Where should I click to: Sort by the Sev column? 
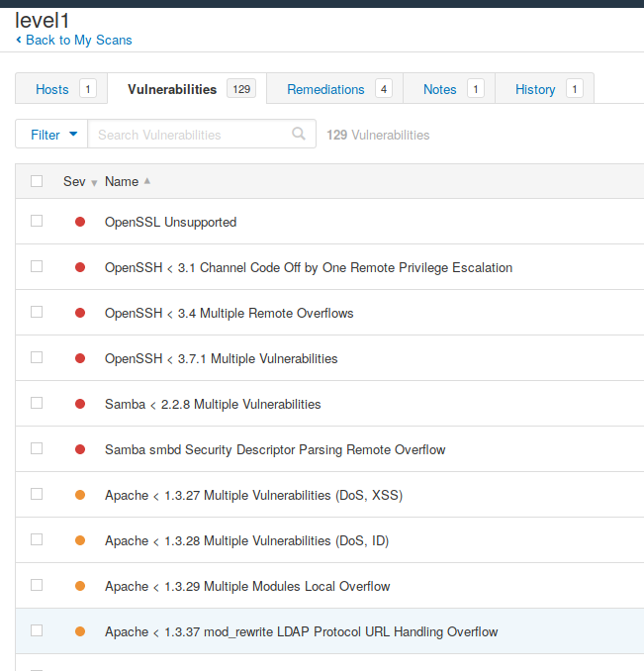pyautogui.click(x=80, y=181)
